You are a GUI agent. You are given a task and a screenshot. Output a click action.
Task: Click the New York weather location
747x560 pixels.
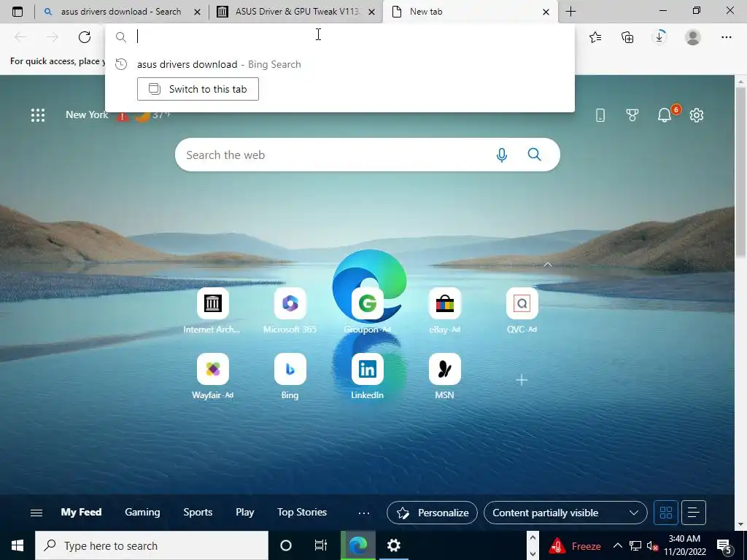(x=87, y=114)
